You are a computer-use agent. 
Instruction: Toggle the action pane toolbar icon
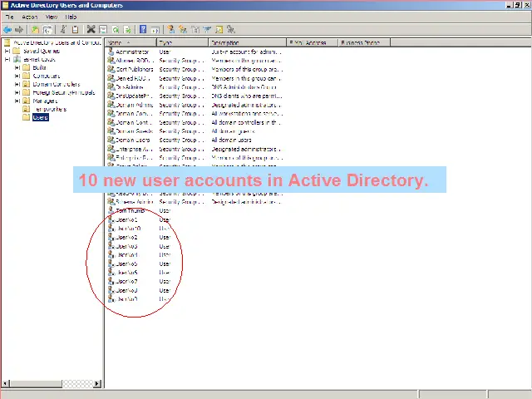(x=155, y=30)
